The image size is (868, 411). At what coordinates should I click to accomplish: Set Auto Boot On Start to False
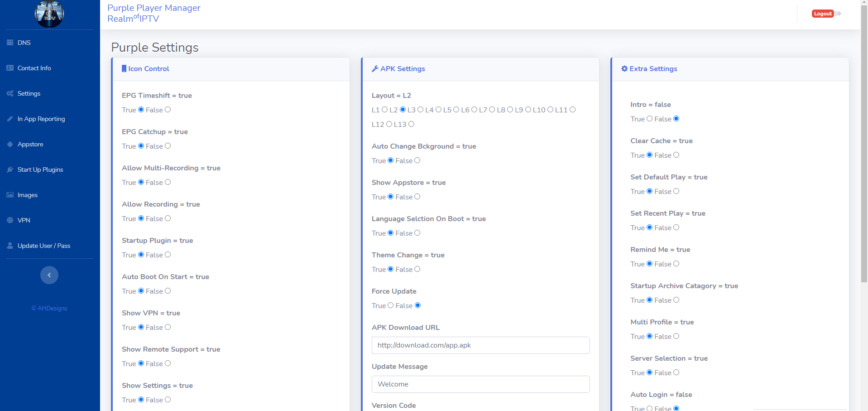(168, 291)
